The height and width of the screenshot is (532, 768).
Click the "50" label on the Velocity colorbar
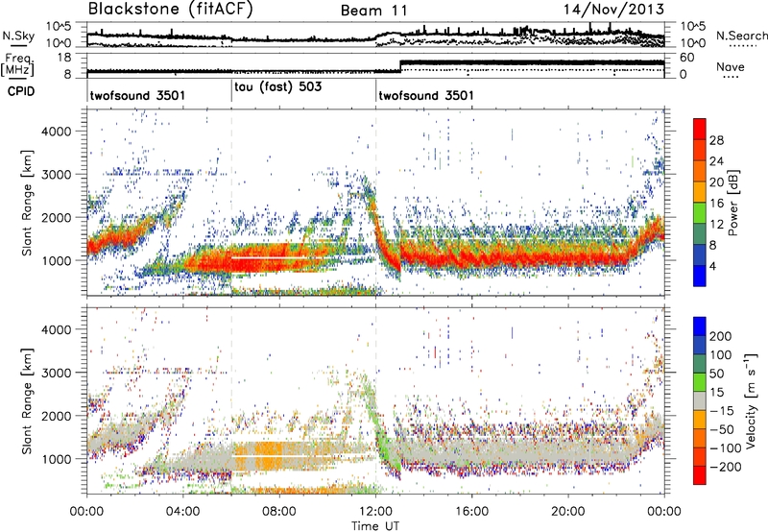(x=716, y=374)
